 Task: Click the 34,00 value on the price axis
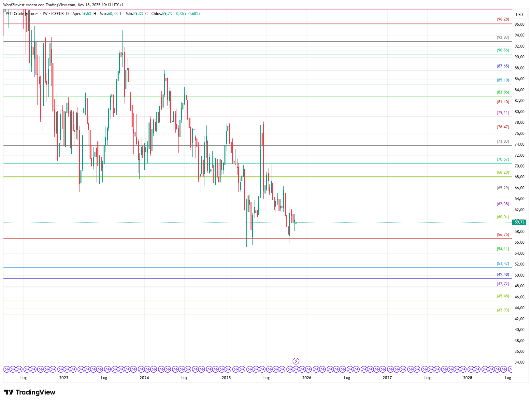pos(519,362)
